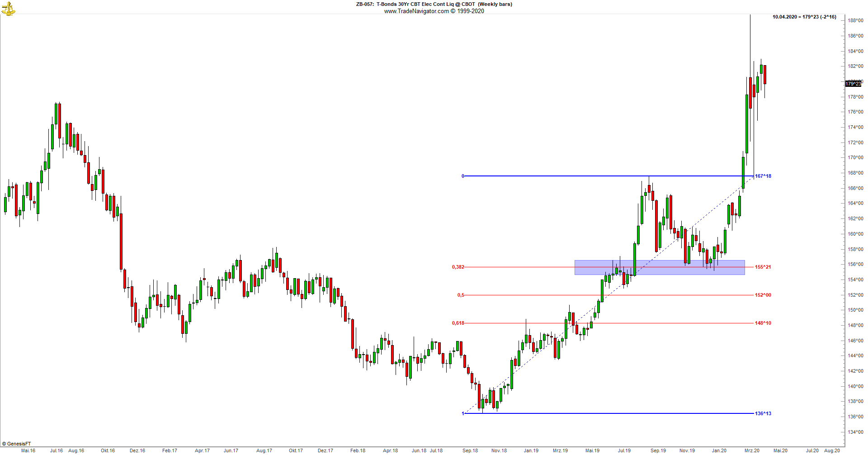Click the Fibonacci level 0 marker label
The width and height of the screenshot is (868, 455).
[463, 176]
